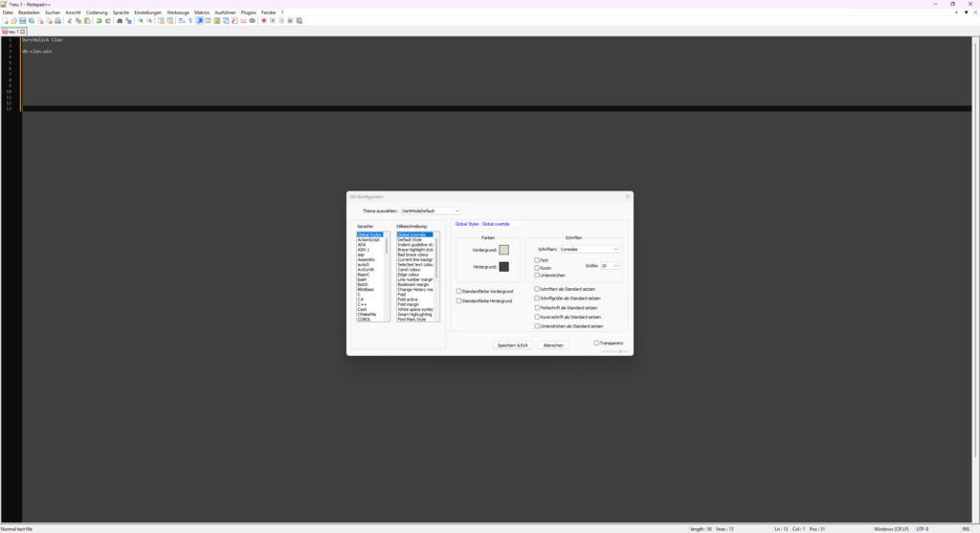Open the Größe font size dropdown
Image resolution: width=980 pixels, height=533 pixels.
point(610,265)
